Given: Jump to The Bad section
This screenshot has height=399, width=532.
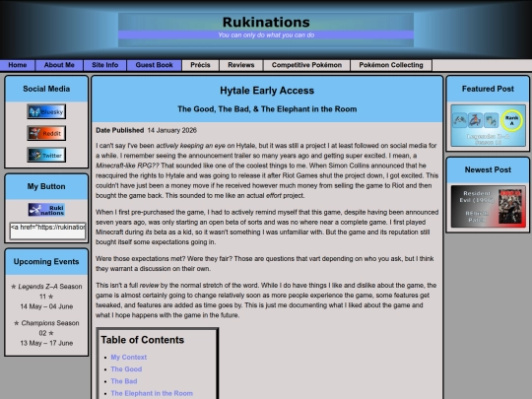Looking at the screenshot, I should (124, 381).
